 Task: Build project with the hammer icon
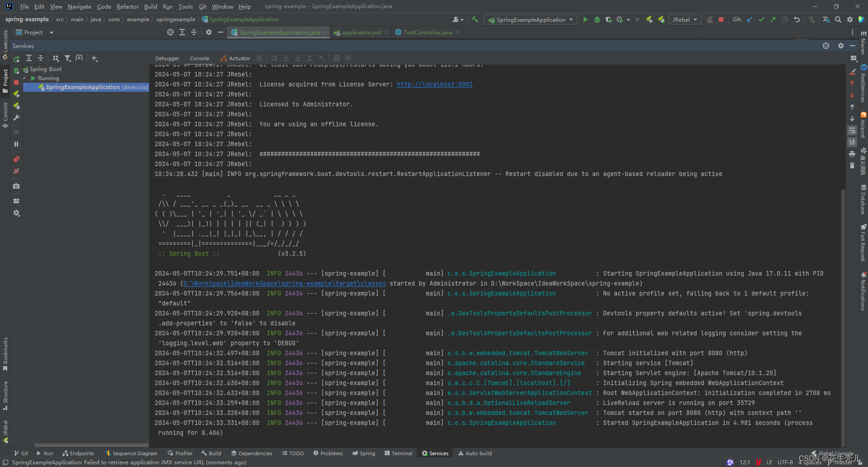click(x=475, y=19)
